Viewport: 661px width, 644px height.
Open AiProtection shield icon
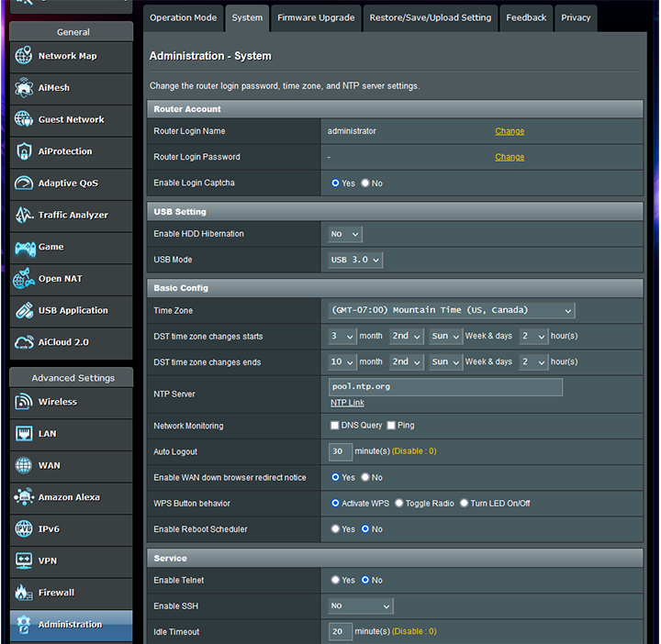(24, 151)
